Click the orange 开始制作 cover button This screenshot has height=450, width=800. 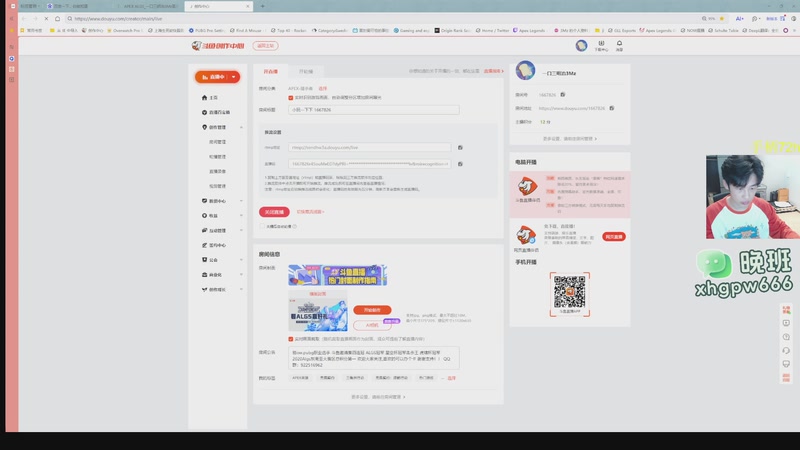tap(372, 310)
